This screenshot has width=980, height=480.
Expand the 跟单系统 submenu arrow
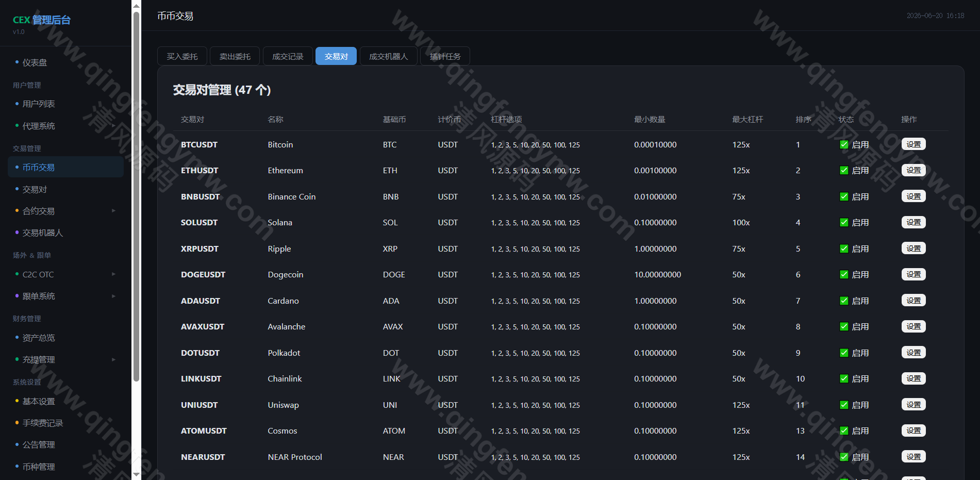point(113,296)
